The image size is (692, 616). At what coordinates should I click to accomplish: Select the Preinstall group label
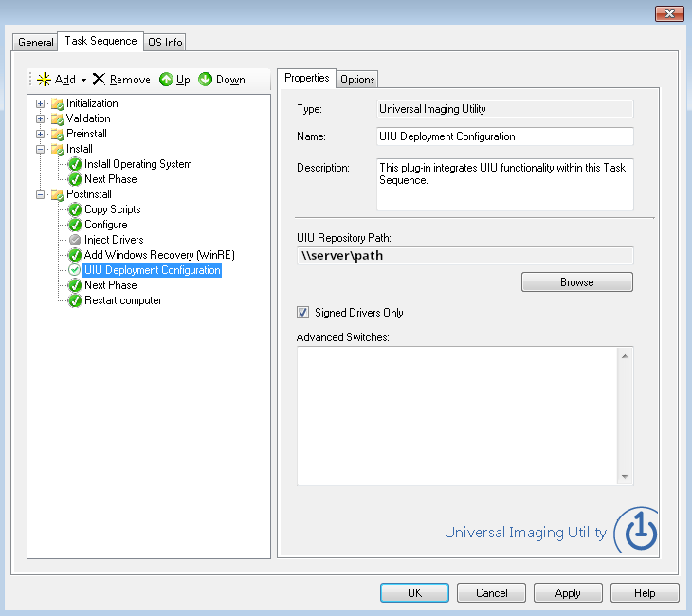click(x=86, y=134)
